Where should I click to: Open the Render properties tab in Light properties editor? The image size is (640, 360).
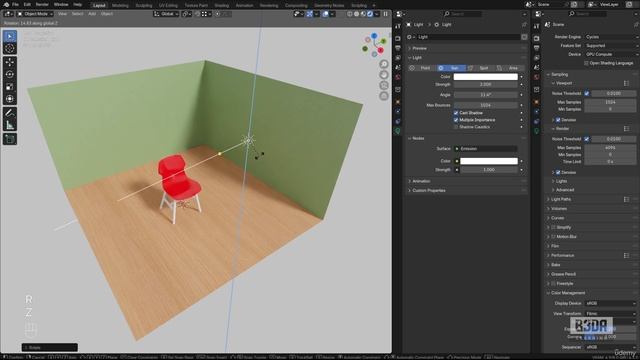pos(398,39)
